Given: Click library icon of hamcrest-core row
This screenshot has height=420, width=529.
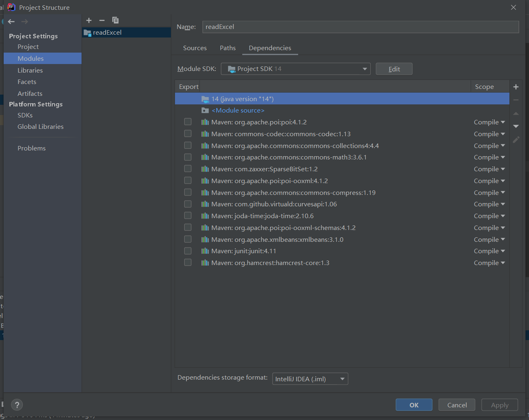Looking at the screenshot, I should click(205, 263).
